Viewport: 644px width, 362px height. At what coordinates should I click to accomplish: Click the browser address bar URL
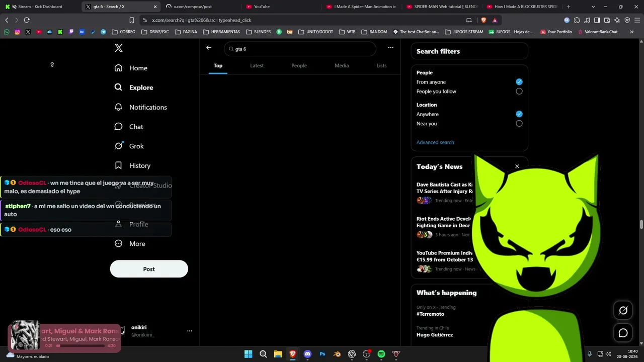pos(202,20)
